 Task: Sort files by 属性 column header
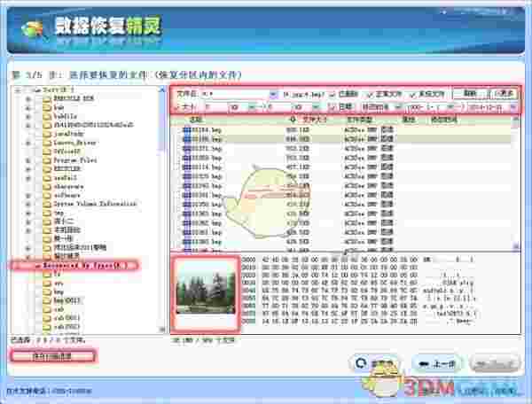tap(409, 120)
